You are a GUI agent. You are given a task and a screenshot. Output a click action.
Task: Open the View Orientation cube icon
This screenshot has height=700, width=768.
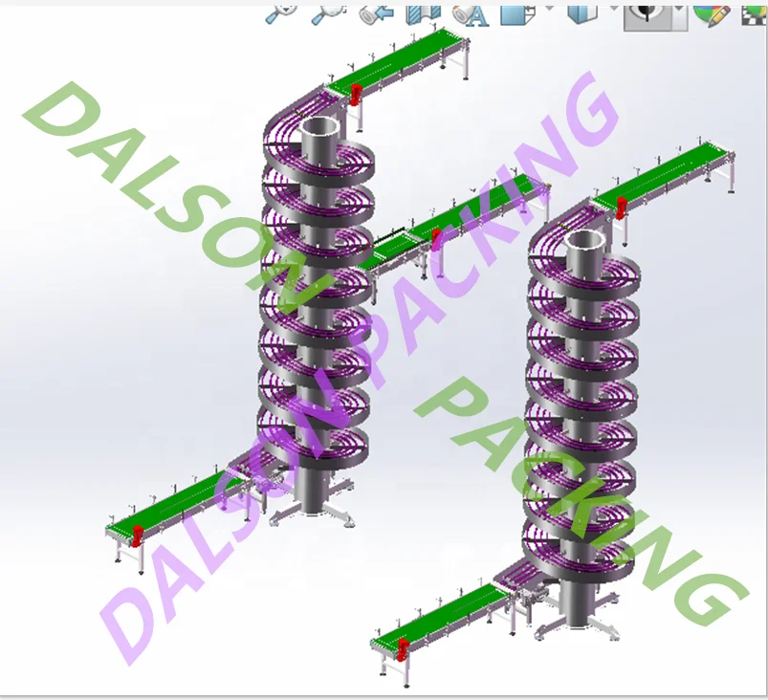click(518, 14)
